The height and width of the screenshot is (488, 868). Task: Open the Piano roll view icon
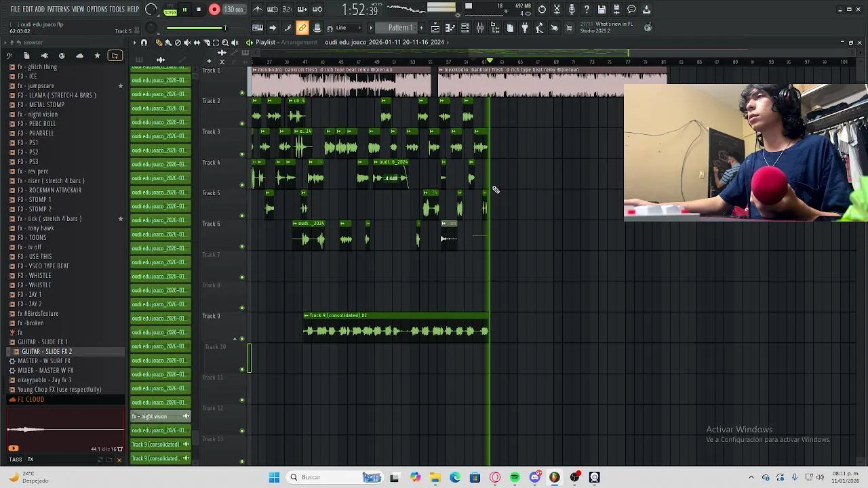pyautogui.click(x=450, y=28)
